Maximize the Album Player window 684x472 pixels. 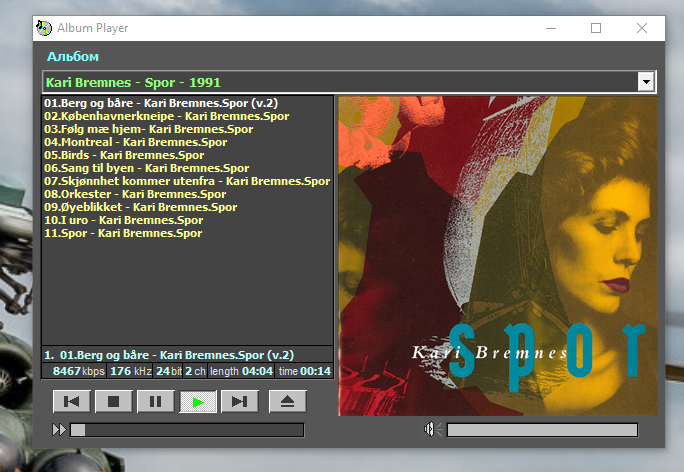(x=596, y=28)
